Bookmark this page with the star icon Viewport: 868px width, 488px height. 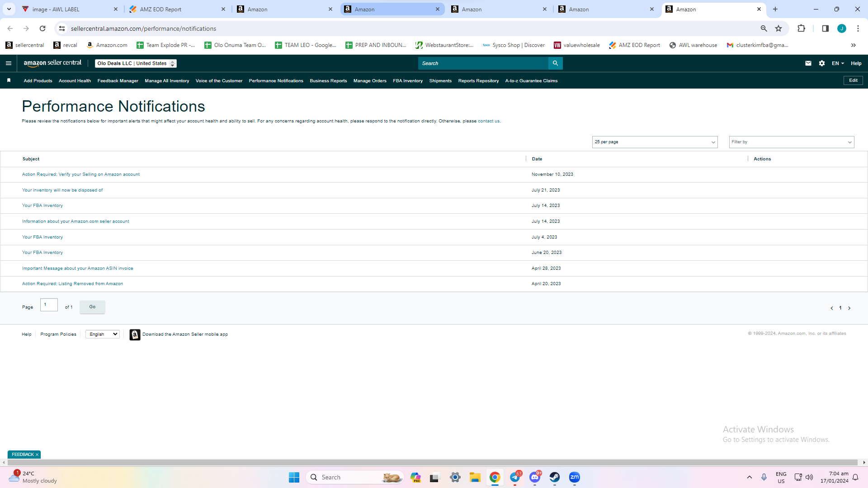(778, 28)
